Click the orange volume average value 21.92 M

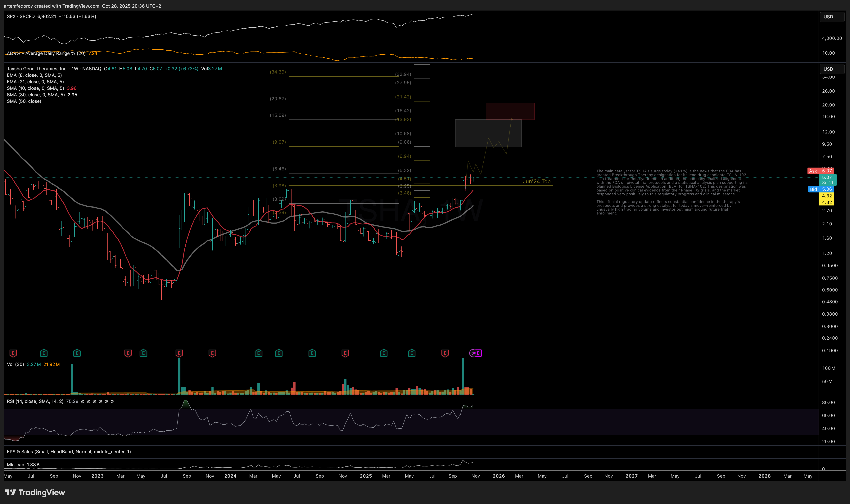(x=52, y=364)
